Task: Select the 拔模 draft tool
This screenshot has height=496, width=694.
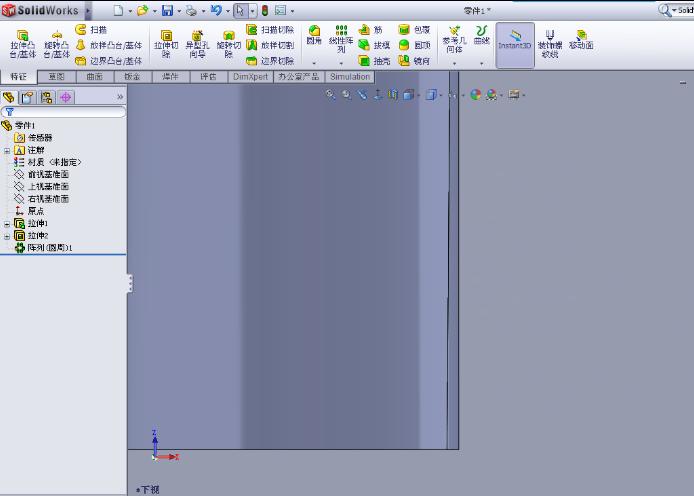Action: pos(374,45)
